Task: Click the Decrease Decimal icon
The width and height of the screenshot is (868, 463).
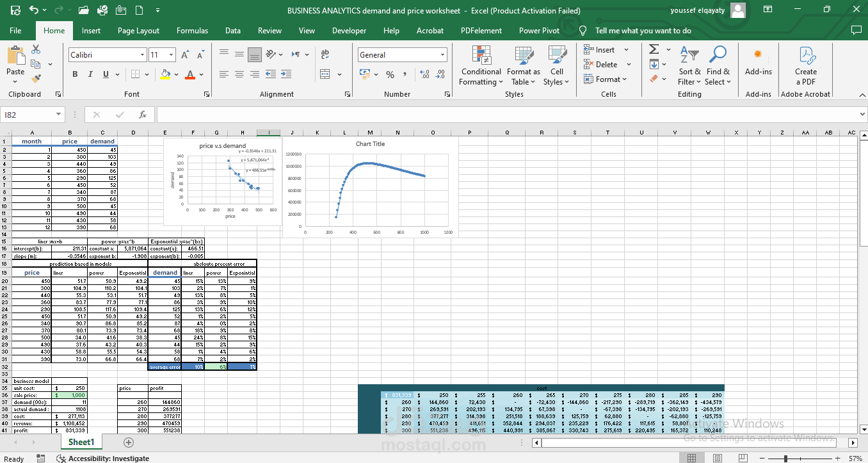Action: [440, 75]
